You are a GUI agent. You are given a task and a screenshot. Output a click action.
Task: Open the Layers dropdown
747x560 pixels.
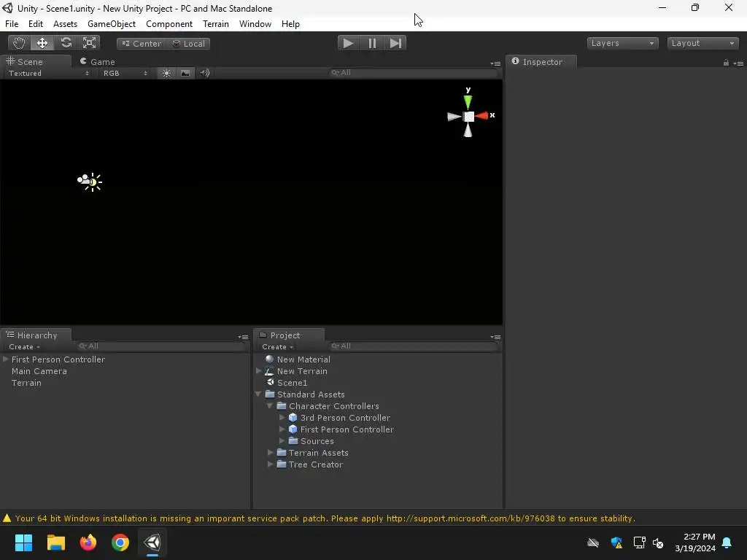pos(623,43)
